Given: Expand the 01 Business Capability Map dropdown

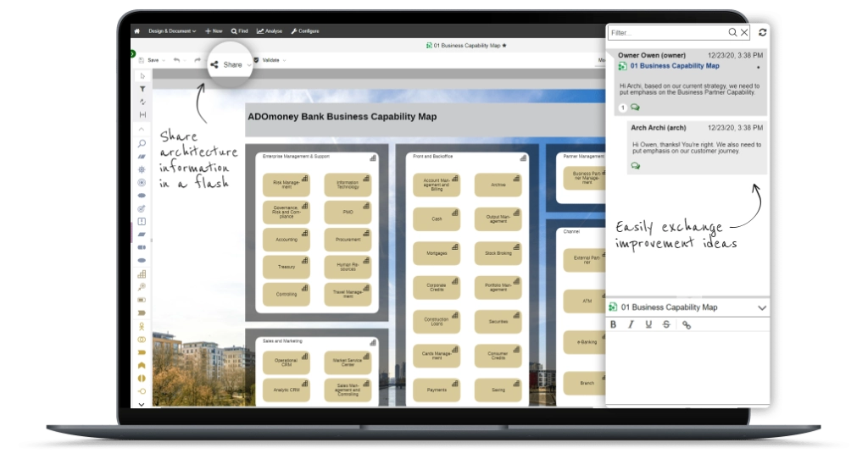Looking at the screenshot, I should (x=761, y=307).
